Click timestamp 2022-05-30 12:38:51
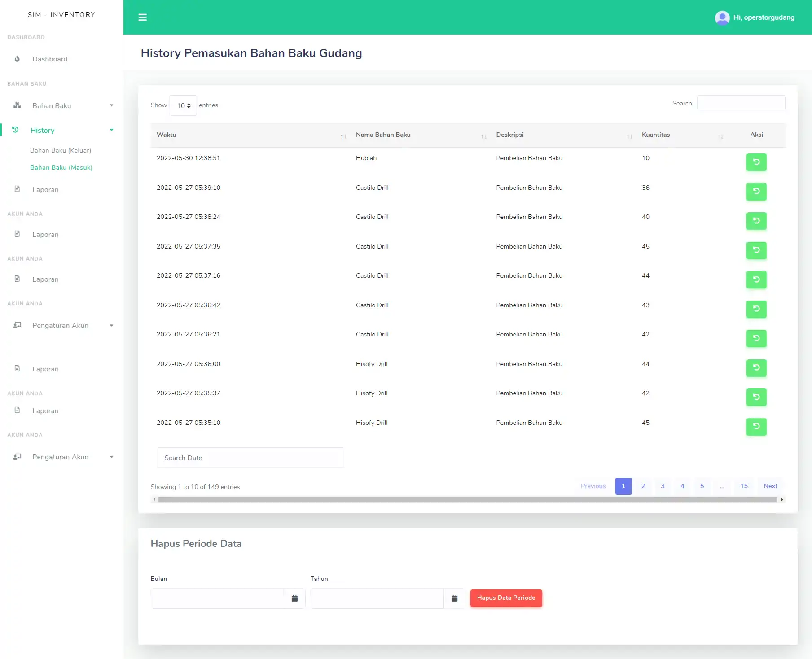Image resolution: width=812 pixels, height=659 pixels. click(x=189, y=158)
